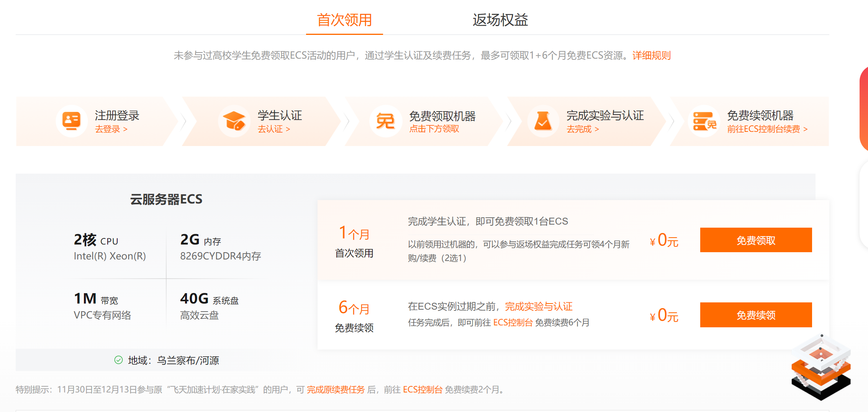868x412 pixels.
Task: Click the 免费领取机器 免 icon
Action: 385,121
